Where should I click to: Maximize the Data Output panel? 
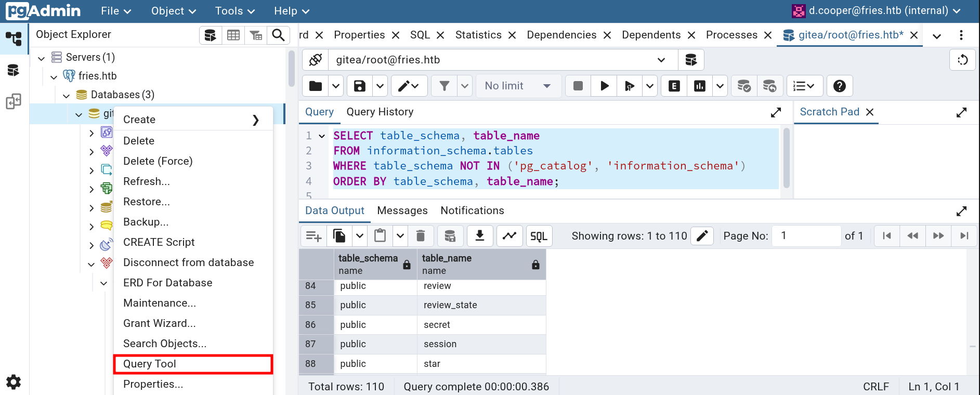pos(961,211)
